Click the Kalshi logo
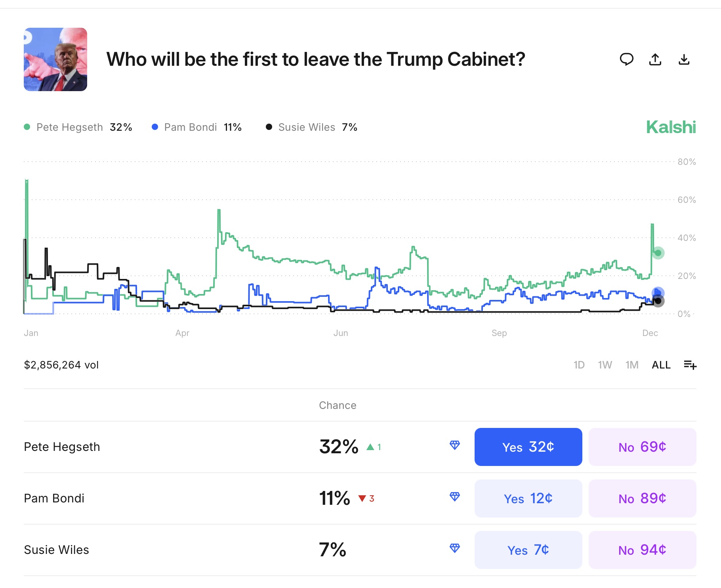This screenshot has width=721, height=588. 671,127
